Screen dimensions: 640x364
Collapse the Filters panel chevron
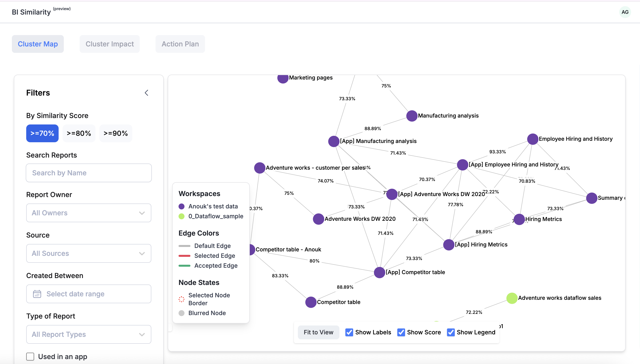pyautogui.click(x=146, y=93)
